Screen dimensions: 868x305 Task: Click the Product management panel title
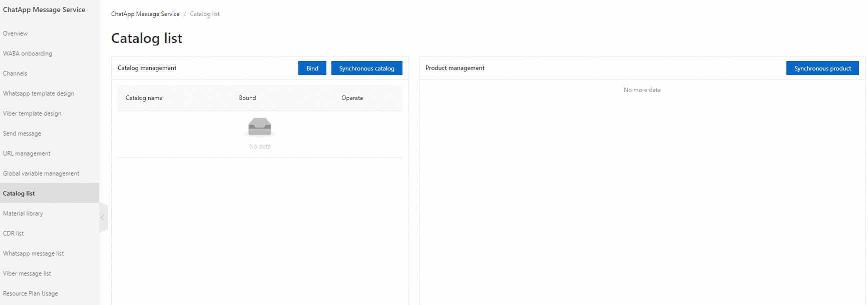click(455, 68)
